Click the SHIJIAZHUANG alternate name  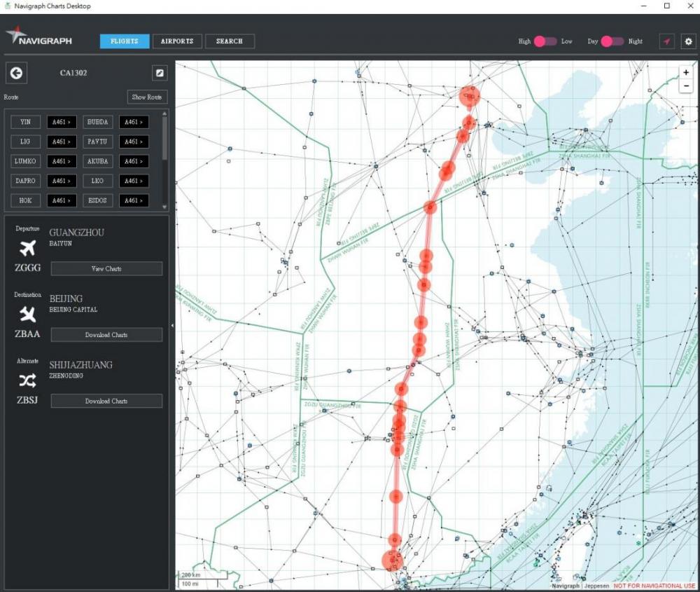click(x=80, y=364)
